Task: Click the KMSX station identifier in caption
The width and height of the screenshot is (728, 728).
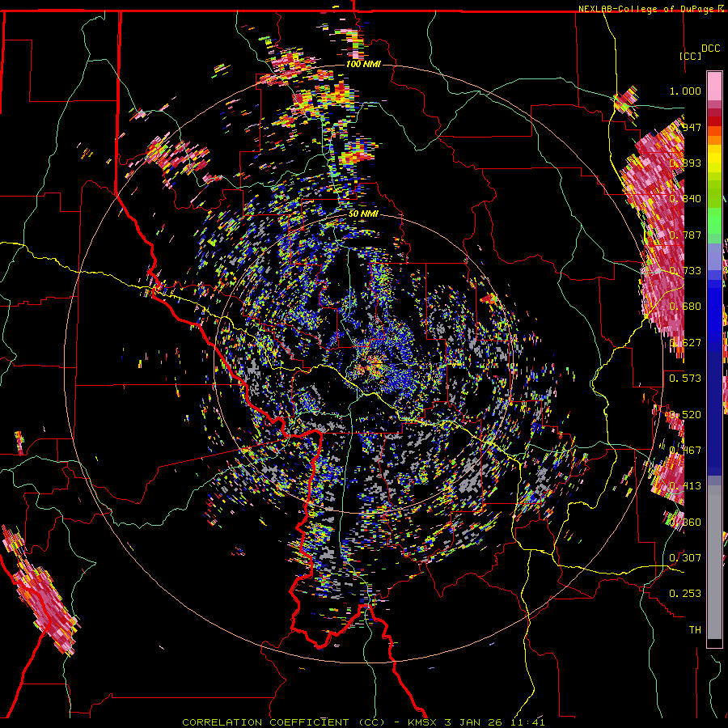Action: pos(422,722)
